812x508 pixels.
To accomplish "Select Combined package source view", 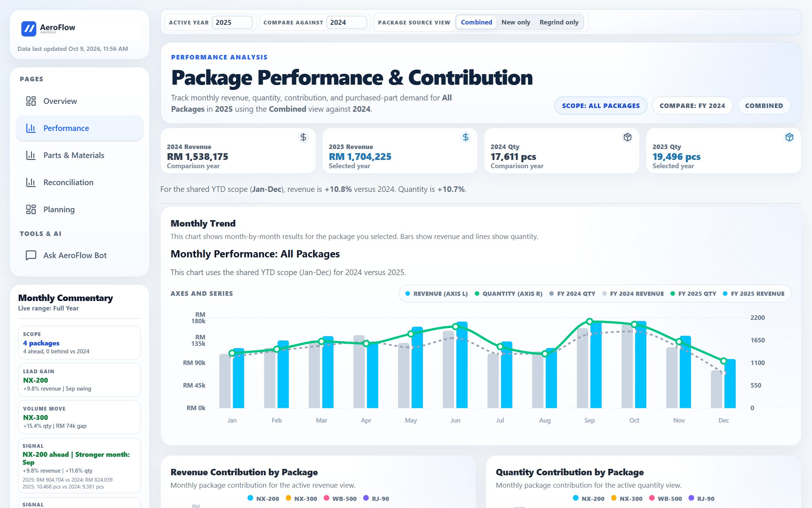I will 476,22.
